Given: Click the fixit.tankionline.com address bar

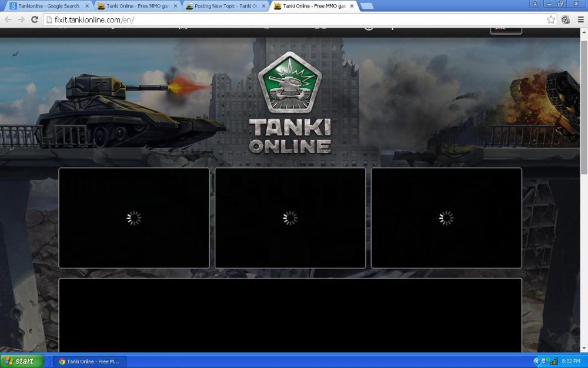Looking at the screenshot, I should click(294, 19).
